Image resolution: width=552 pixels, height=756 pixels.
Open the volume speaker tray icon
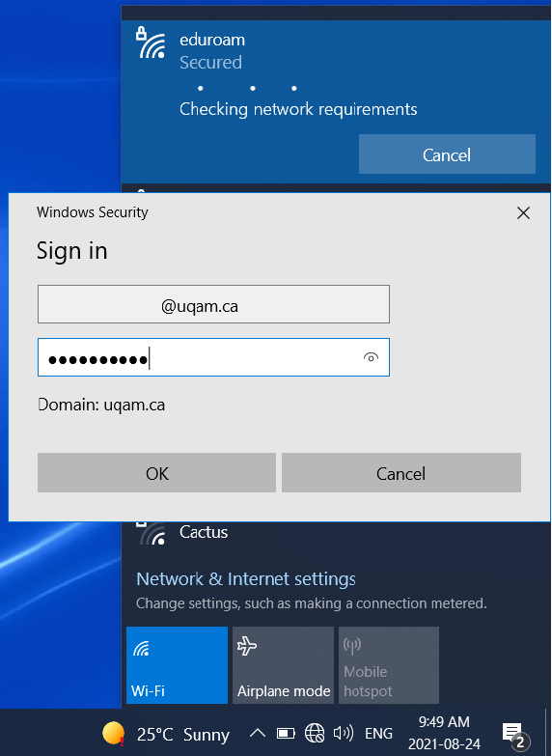point(344,734)
